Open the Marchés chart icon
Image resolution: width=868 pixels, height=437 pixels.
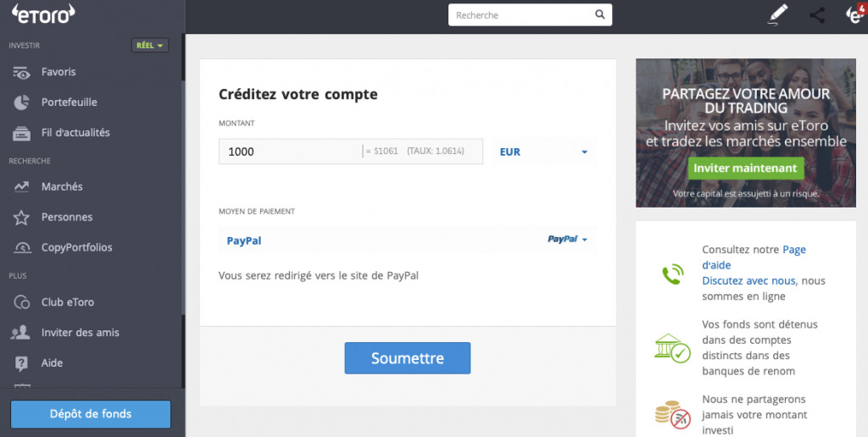point(21,187)
